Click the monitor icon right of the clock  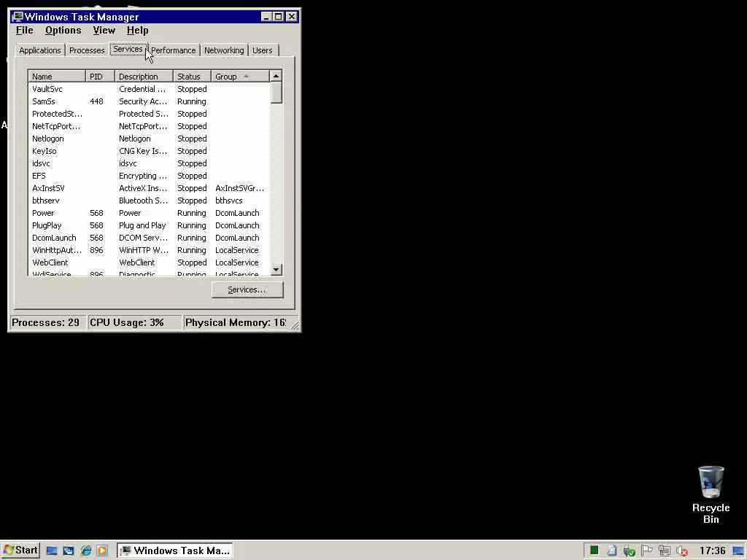(739, 551)
